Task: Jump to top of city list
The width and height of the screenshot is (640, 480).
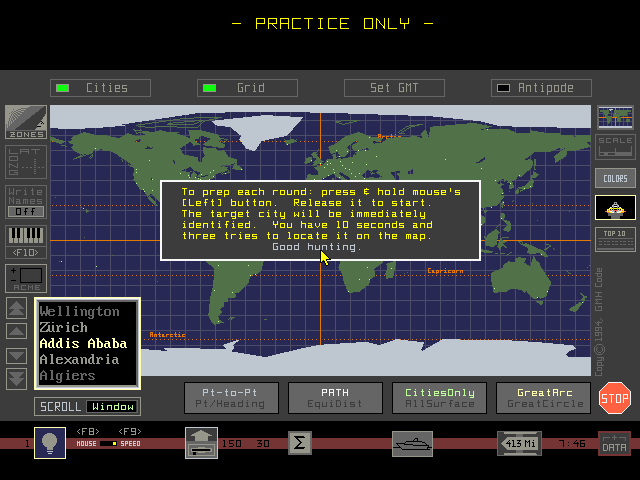Action: coord(16,308)
